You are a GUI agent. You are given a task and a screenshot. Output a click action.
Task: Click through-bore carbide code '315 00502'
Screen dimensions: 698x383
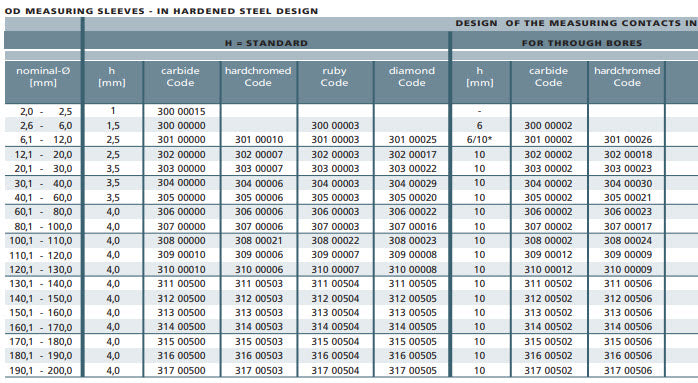[548, 342]
